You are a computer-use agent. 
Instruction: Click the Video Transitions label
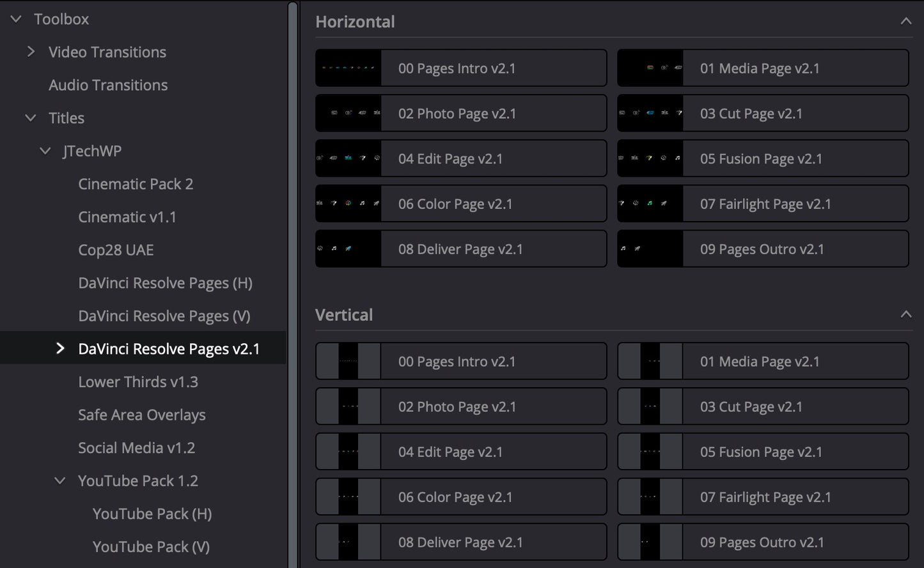pos(107,52)
